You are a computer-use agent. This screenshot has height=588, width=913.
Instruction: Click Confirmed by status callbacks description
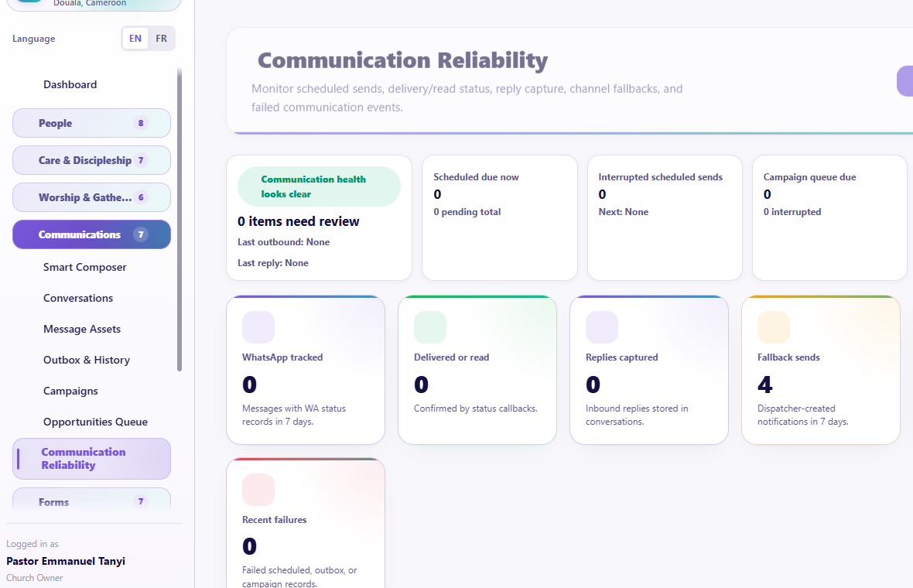click(x=476, y=409)
